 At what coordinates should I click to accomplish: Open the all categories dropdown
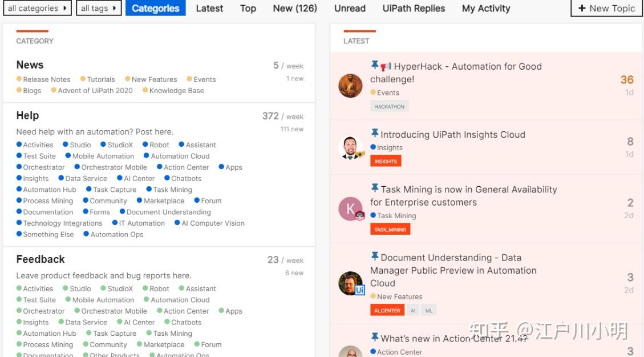(37, 8)
